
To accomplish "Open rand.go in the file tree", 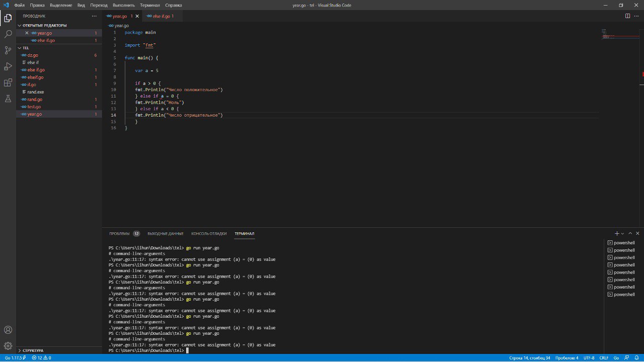I will tap(35, 100).
